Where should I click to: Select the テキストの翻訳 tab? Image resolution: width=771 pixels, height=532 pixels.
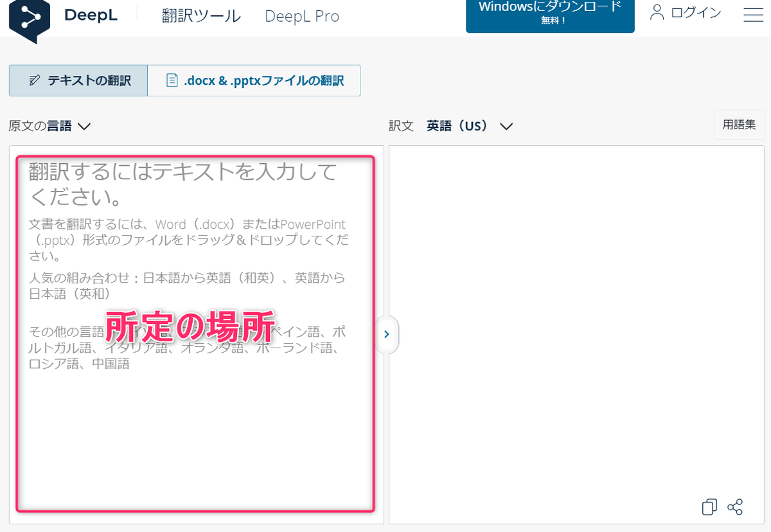[78, 80]
